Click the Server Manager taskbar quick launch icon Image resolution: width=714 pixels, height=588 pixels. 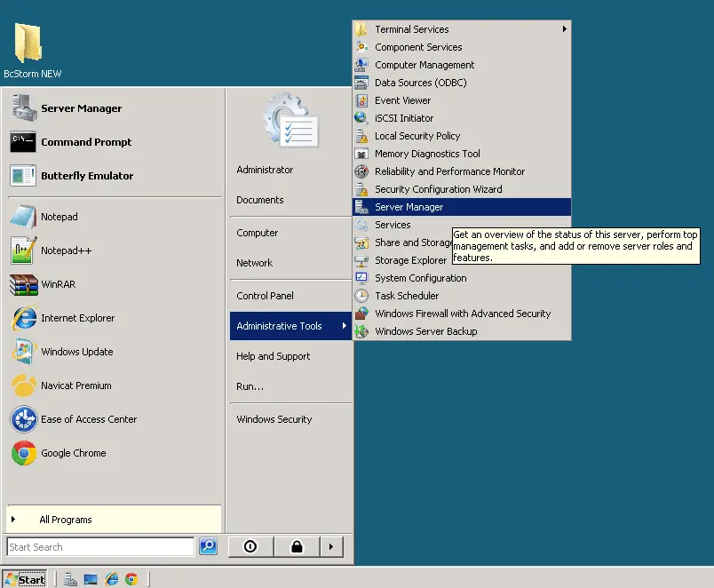point(70,579)
